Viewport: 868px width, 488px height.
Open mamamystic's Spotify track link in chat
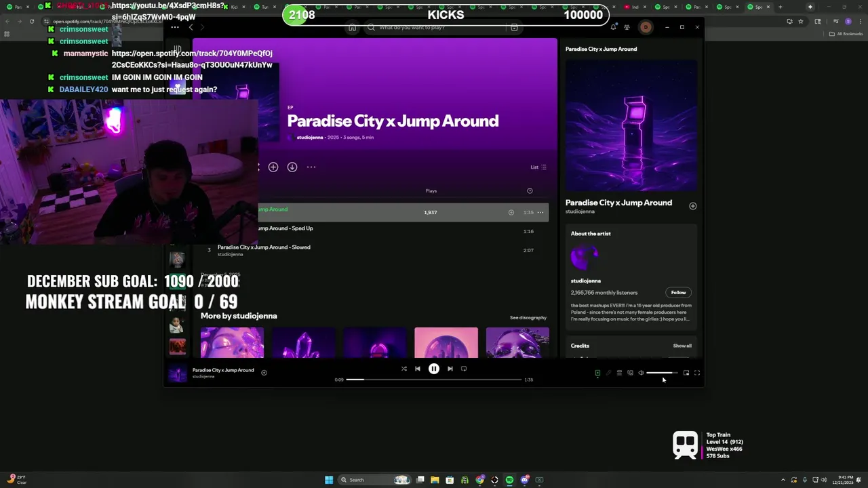click(192, 59)
